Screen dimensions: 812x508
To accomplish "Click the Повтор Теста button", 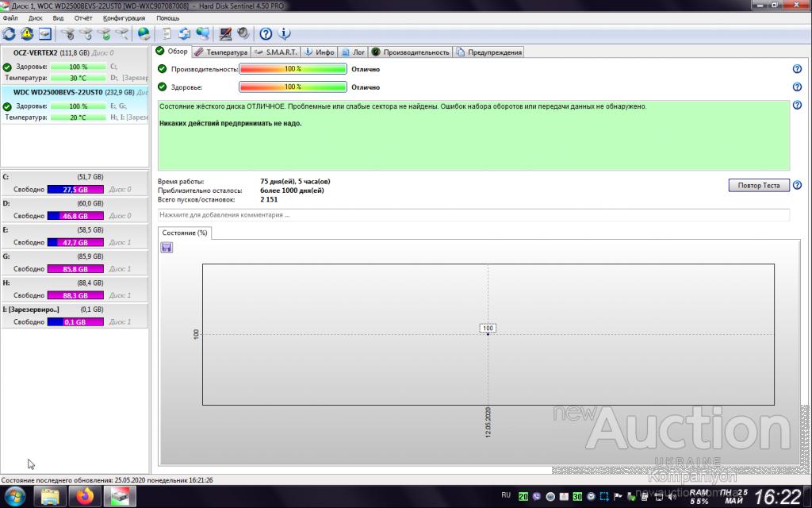I will click(x=759, y=185).
